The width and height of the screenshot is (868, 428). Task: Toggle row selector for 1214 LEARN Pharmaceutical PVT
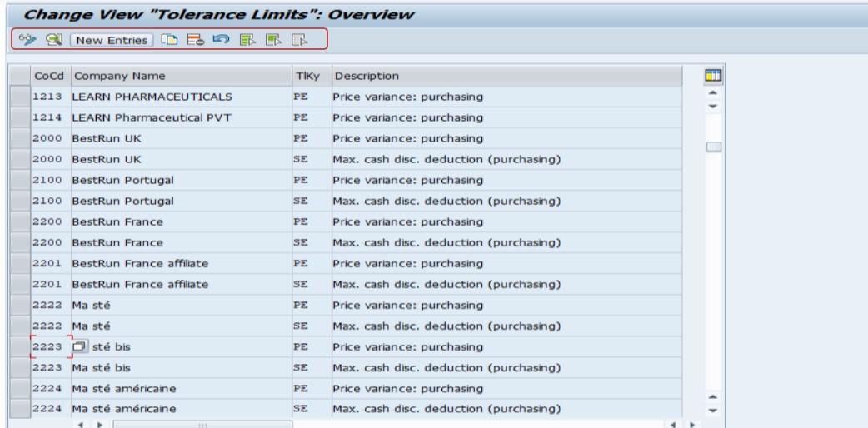[x=21, y=117]
